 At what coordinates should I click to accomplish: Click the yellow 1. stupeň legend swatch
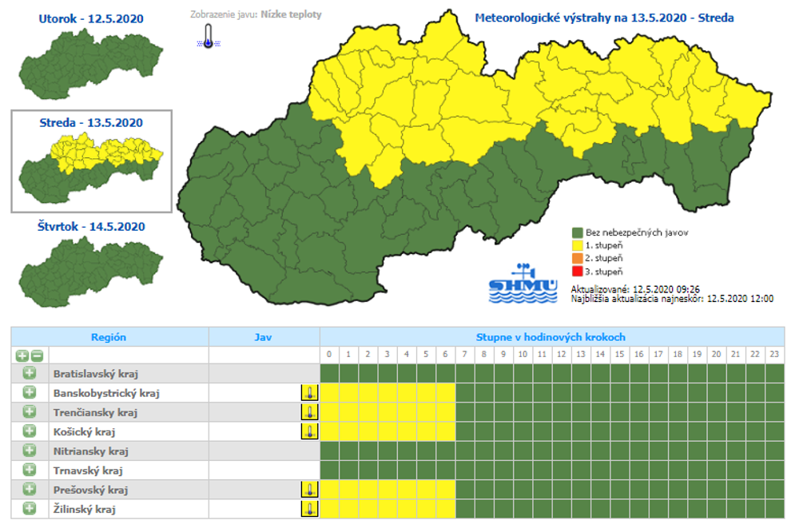click(578, 246)
